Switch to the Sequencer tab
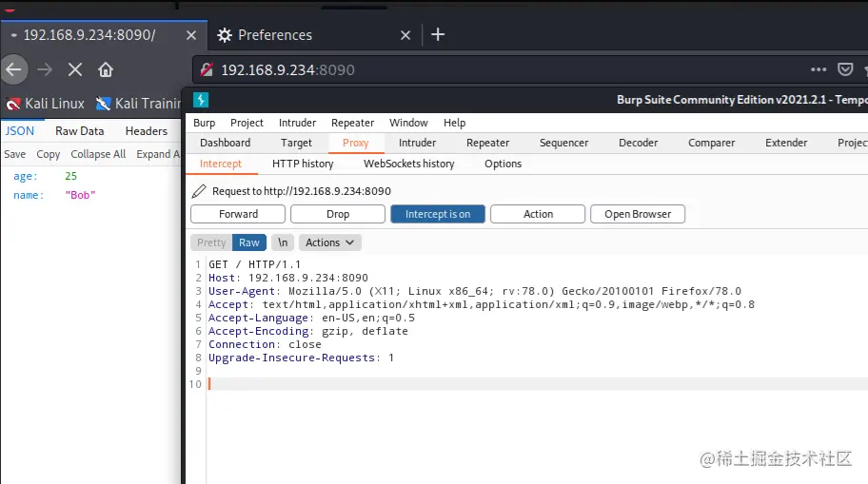The height and width of the screenshot is (484, 868). (x=564, y=143)
